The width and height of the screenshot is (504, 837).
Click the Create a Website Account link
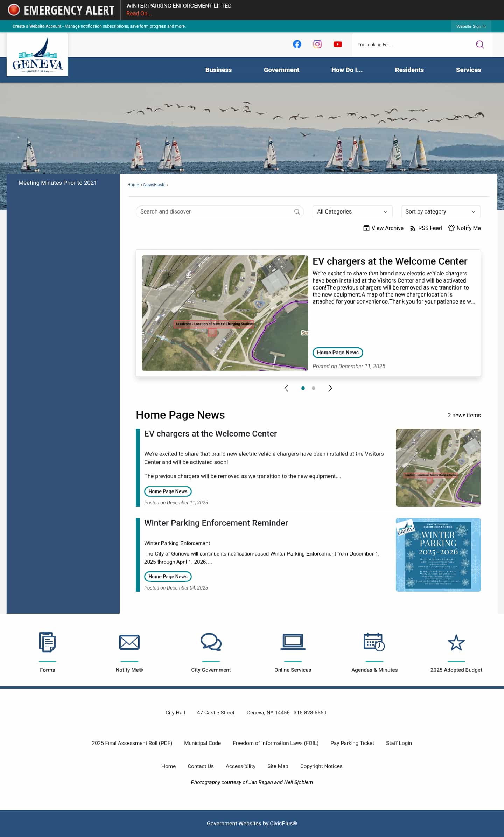pyautogui.click(x=37, y=26)
